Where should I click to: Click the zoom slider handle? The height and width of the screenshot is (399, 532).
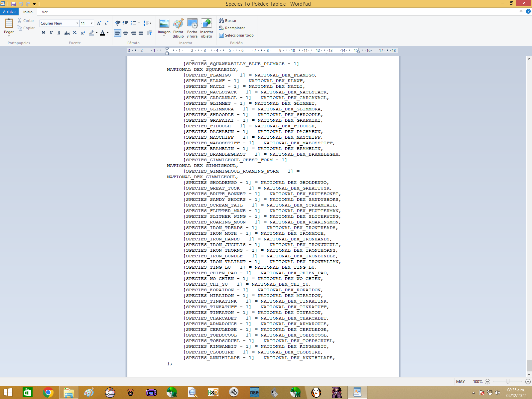507,381
